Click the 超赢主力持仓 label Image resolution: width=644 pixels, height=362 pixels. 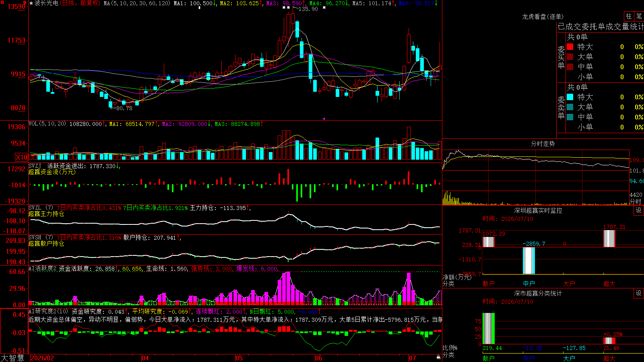pos(46,214)
